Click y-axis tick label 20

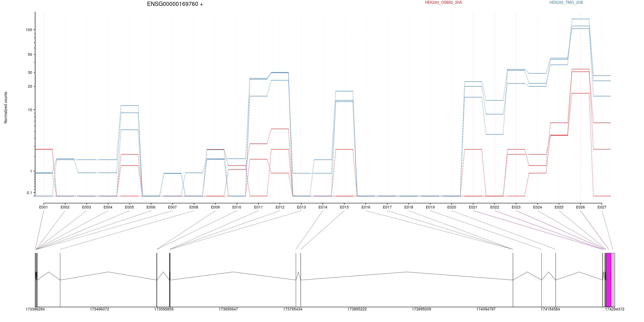click(x=30, y=86)
